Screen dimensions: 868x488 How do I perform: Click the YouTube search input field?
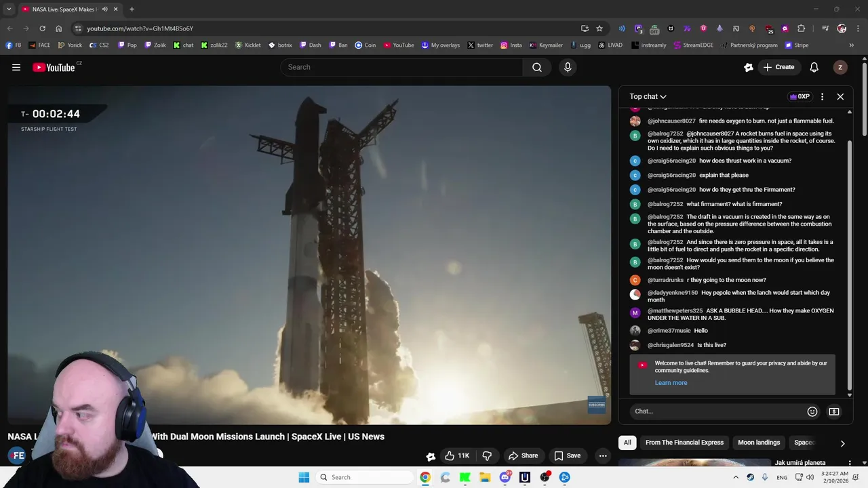(x=401, y=67)
